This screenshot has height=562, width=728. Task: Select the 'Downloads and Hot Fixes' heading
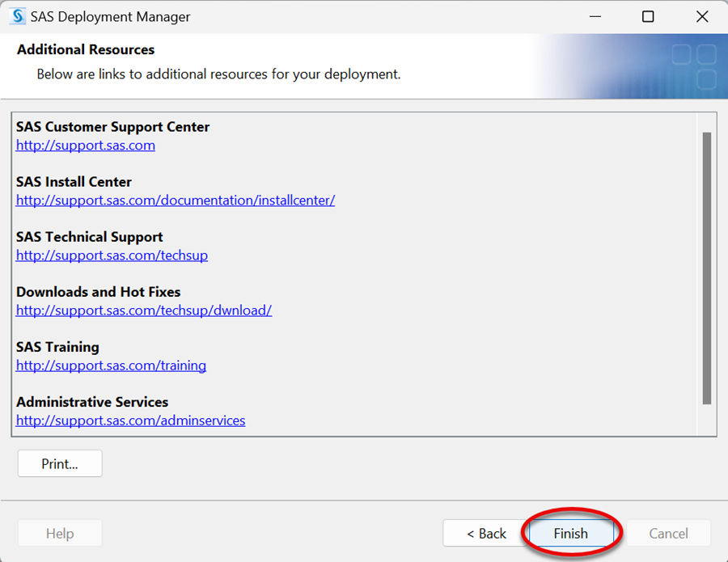pyautogui.click(x=99, y=292)
